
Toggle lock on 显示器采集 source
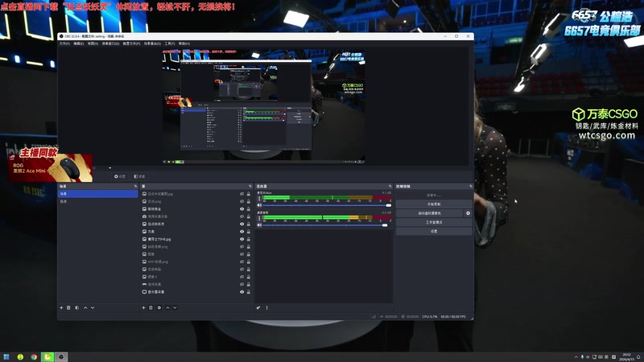(249, 292)
